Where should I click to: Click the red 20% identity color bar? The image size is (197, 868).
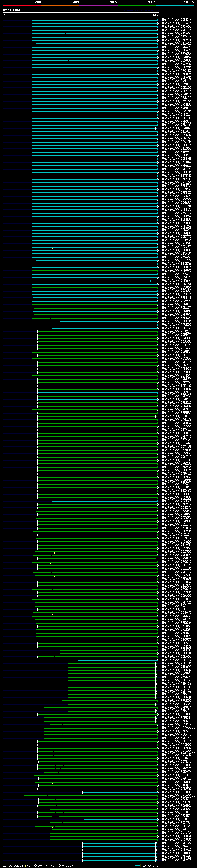click(x=22, y=6)
